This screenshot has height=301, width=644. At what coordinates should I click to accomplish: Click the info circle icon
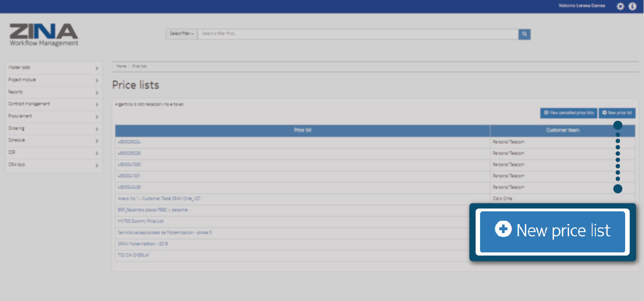point(632,6)
